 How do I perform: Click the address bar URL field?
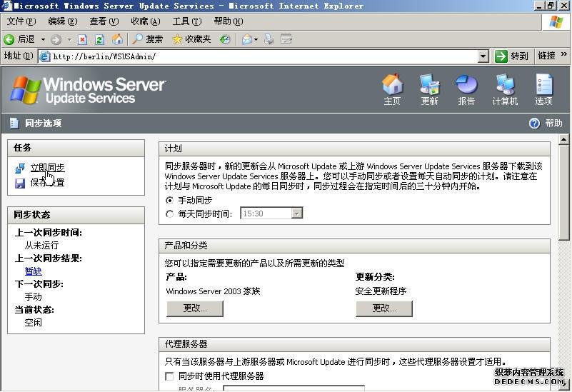[x=264, y=56]
